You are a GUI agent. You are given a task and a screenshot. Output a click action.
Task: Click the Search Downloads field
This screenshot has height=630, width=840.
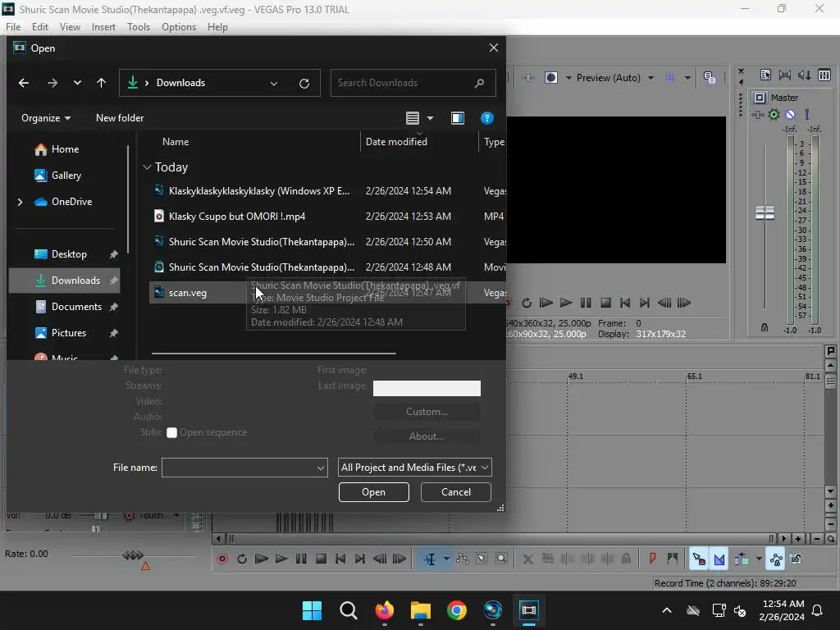[x=413, y=83]
